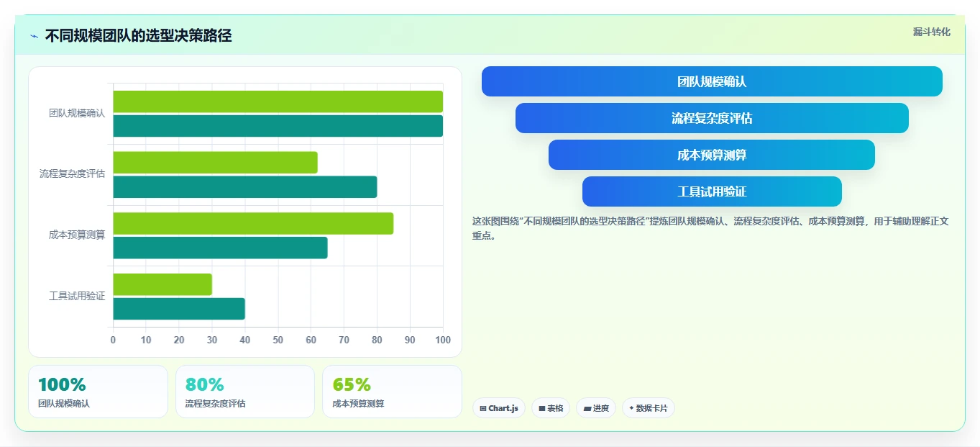Image resolution: width=980 pixels, height=447 pixels.
Task: Click the 表格 tag
Action: [551, 408]
